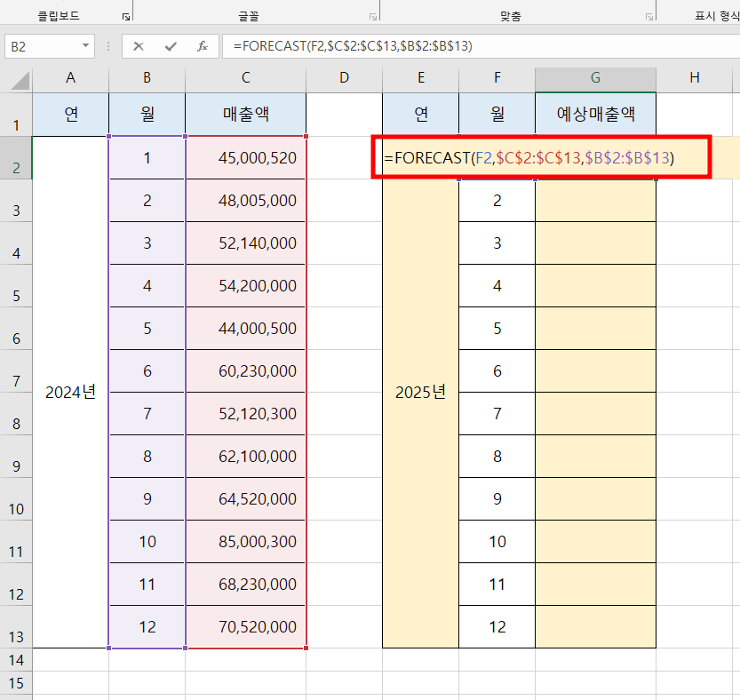Expand the Name Box dropdown arrow
The width and height of the screenshot is (740, 700).
[85, 46]
